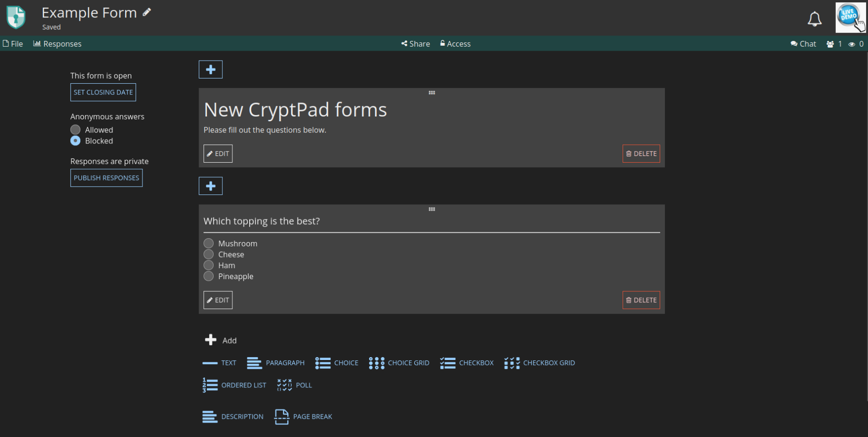Click the CryptPad shield logo
Screen dimensions: 868x437
16,17
